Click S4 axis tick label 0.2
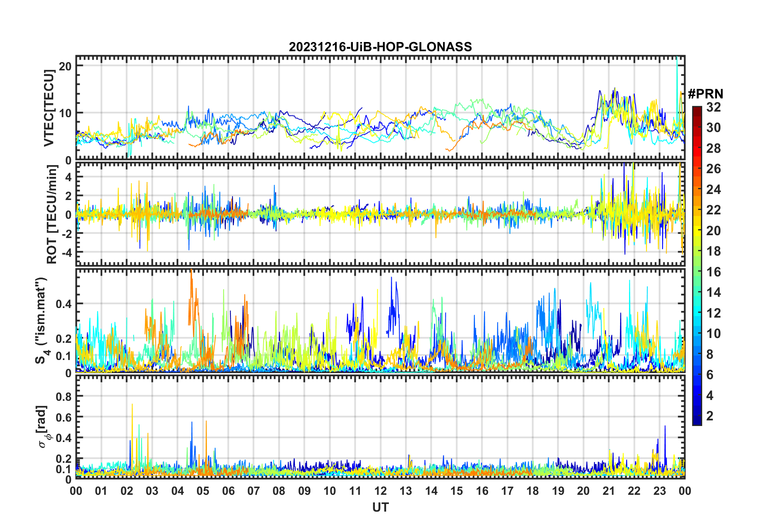The width and height of the screenshot is (761, 532). pos(64,339)
